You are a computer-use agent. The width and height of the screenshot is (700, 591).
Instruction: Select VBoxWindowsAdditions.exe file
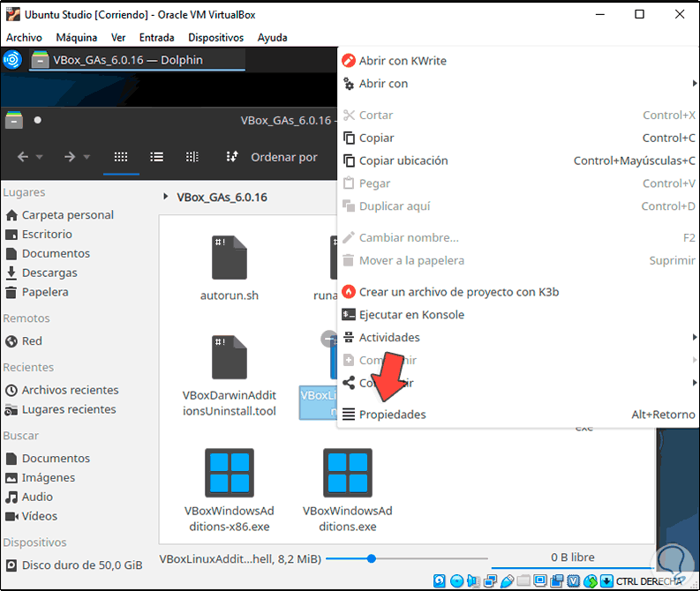point(347,490)
